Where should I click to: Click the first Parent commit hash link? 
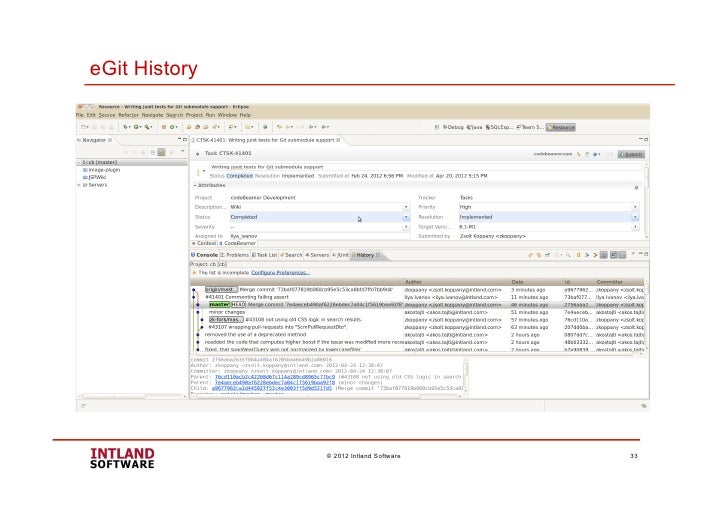click(x=275, y=377)
